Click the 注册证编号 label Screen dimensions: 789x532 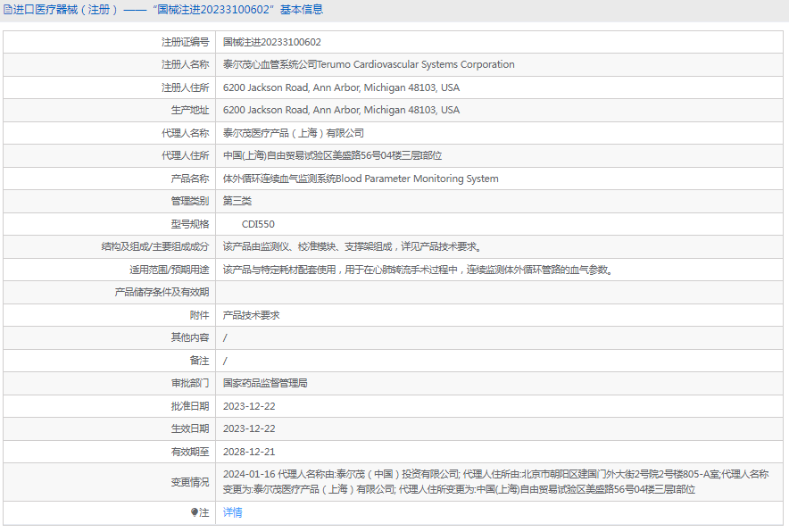185,42
